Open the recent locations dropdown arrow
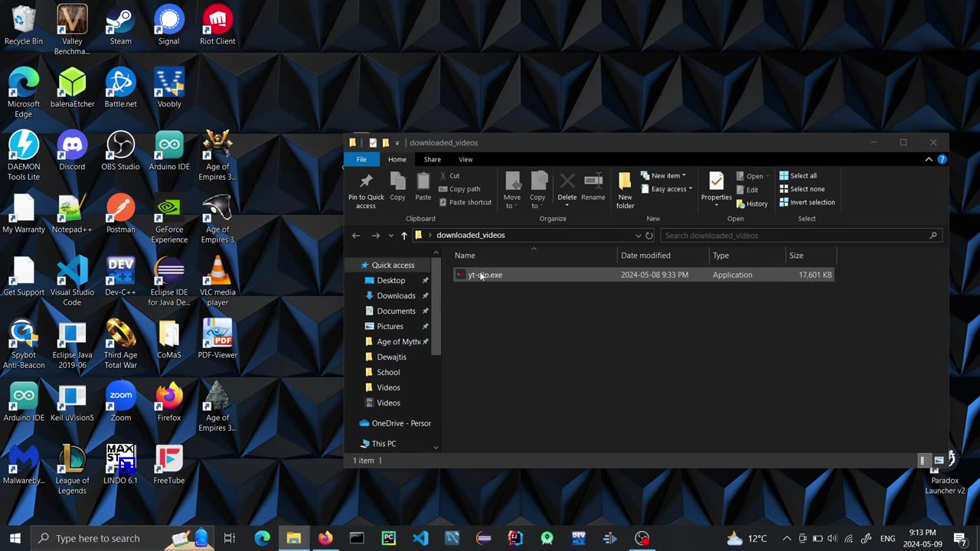 click(390, 236)
